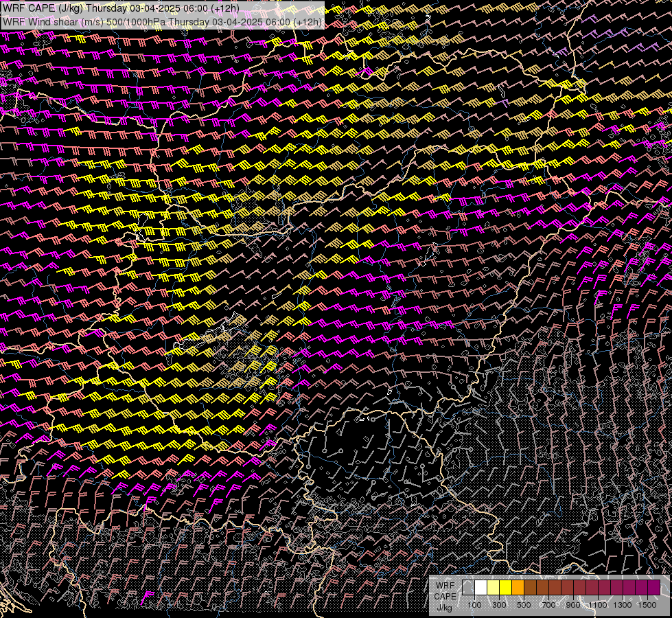Viewport: 672px width, 618px height.
Task: Click the legend label WRF
Action: click(x=445, y=586)
